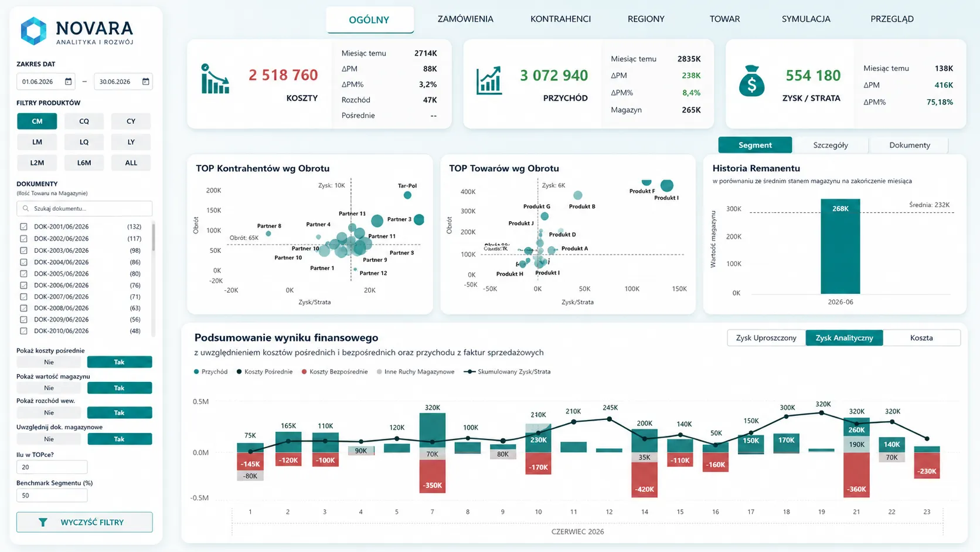
Task: Select the Zysk Uproszczony option
Action: click(x=766, y=338)
